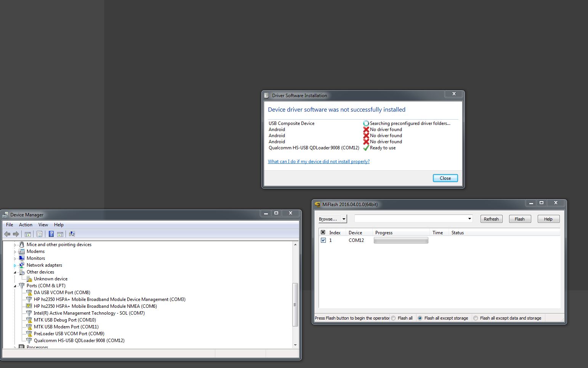Viewport: 588px width, 368px height.
Task: Select the Unknown device warning icon
Action: (x=29, y=279)
